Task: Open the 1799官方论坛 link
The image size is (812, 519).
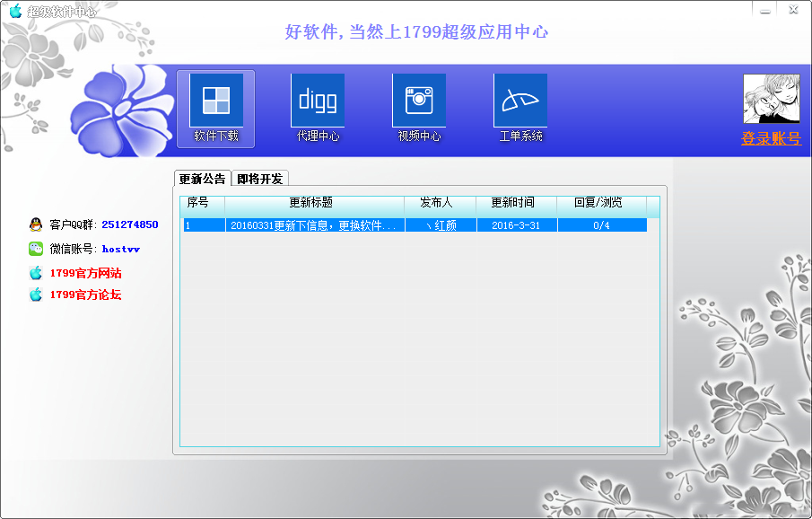Action: pyautogui.click(x=85, y=295)
